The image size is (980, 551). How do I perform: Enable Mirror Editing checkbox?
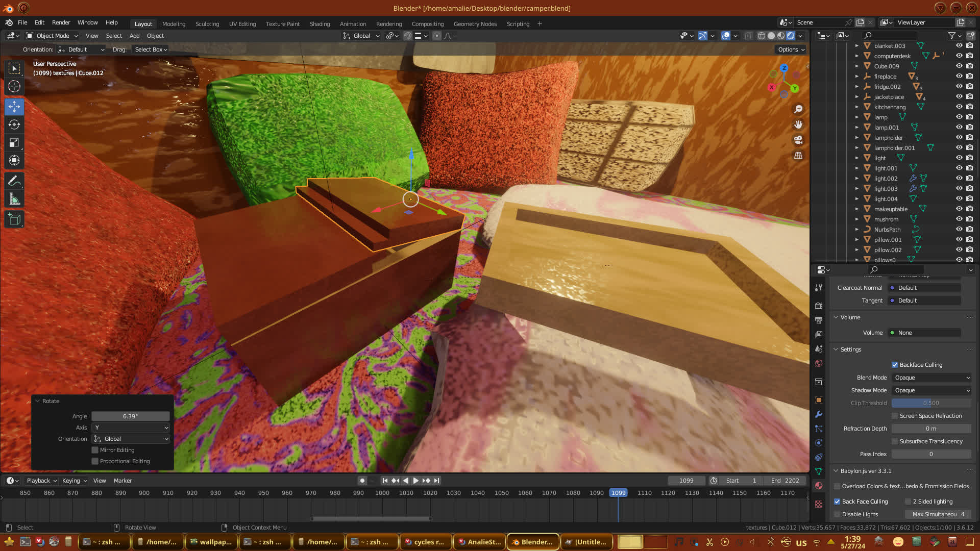[x=95, y=450]
